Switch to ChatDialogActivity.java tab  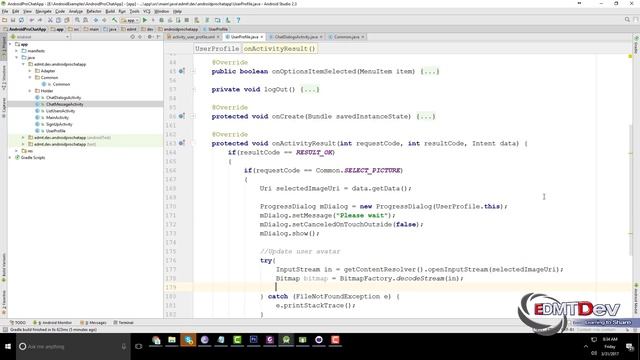(x=296, y=37)
